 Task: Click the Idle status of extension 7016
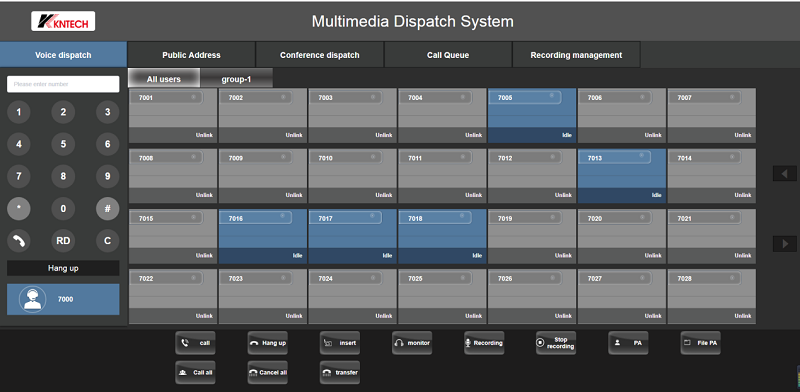click(x=297, y=256)
